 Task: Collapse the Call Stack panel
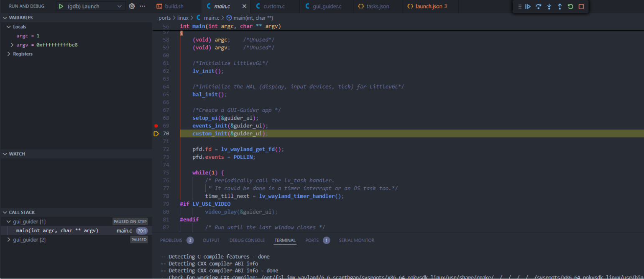pyautogui.click(x=4, y=212)
